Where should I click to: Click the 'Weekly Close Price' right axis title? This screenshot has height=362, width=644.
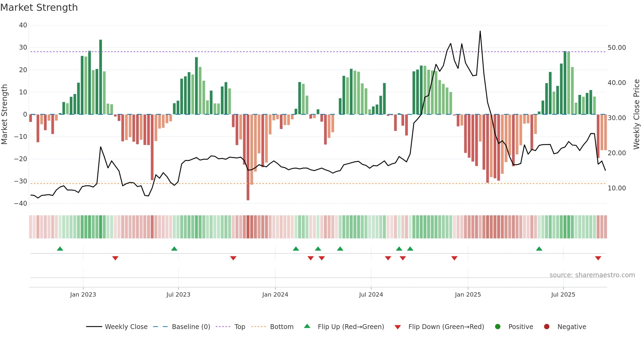[x=636, y=114]
